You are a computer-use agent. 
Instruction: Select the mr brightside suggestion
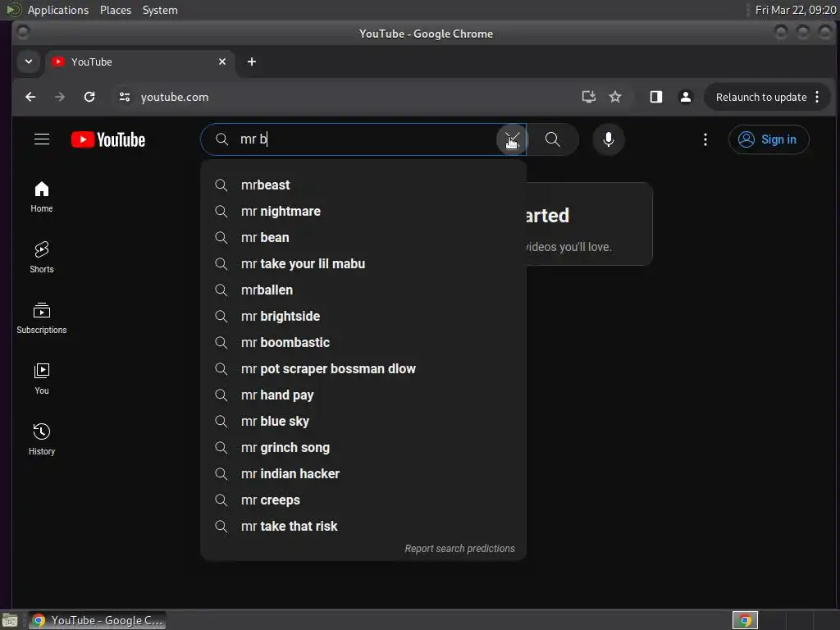[x=363, y=316]
